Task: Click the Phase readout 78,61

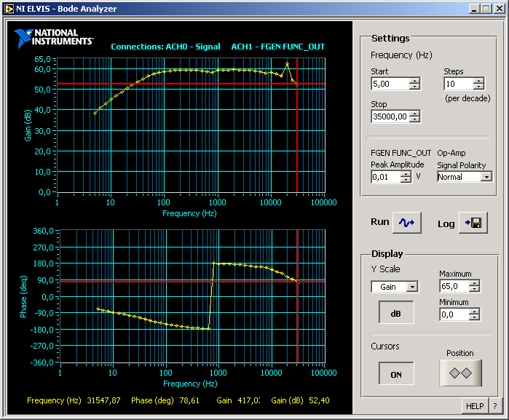Action: tap(189, 400)
